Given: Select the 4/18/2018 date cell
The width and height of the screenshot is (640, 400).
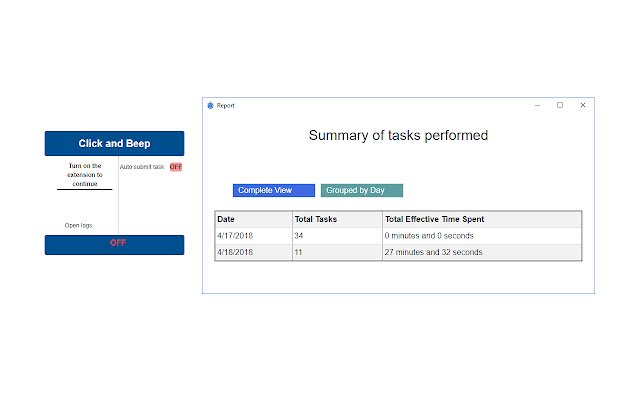Looking at the screenshot, I should coord(253,252).
